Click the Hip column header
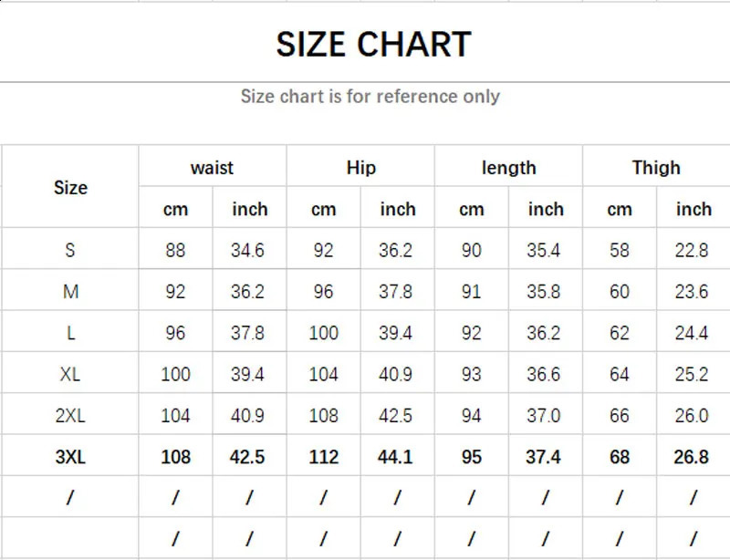The width and height of the screenshot is (730, 560). [360, 168]
